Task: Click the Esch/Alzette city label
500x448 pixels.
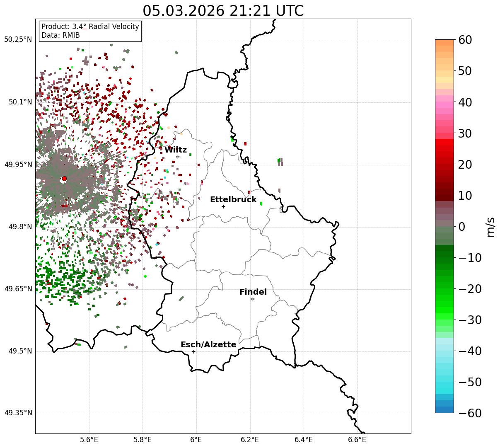Action: point(208,345)
